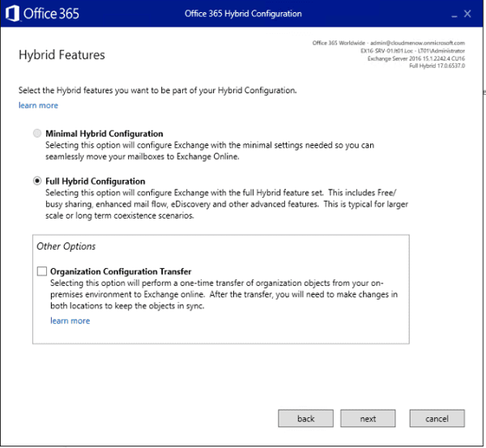Click the Office 365 logo icon
The height and width of the screenshot is (448, 486).
[12, 14]
